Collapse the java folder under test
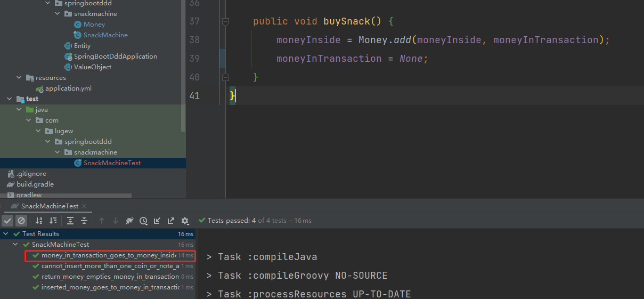The height and width of the screenshot is (299, 644). pos(20,110)
